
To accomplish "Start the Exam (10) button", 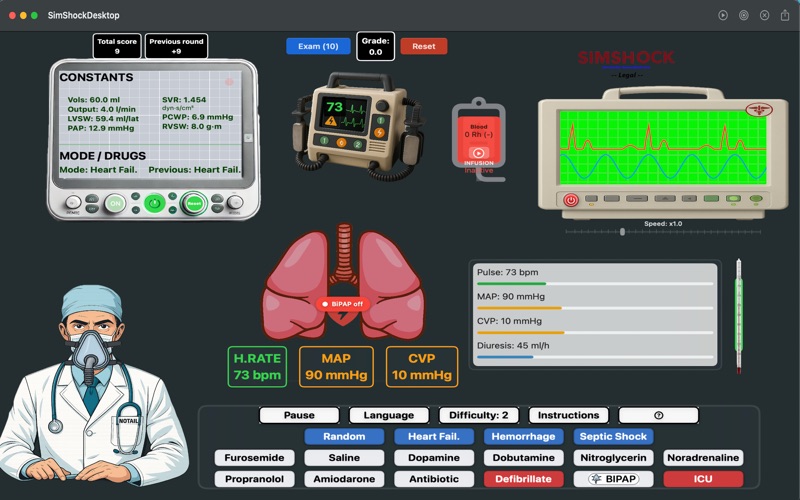I will pos(318,46).
